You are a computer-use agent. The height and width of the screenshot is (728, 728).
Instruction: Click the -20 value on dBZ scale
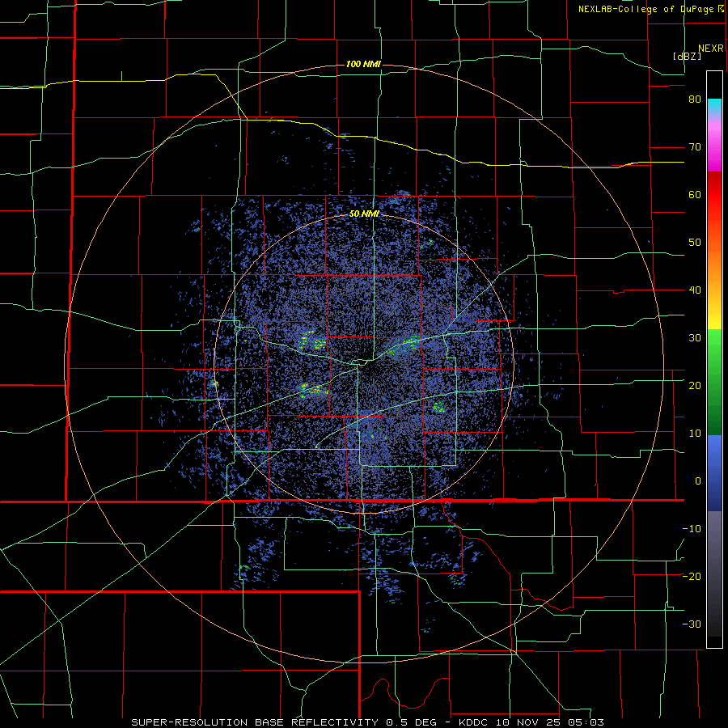[692, 577]
